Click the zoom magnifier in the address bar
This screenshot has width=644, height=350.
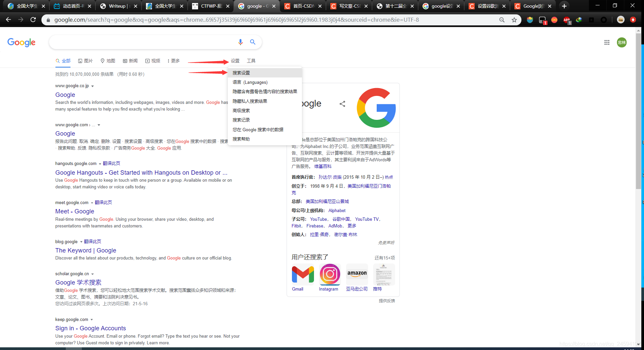click(502, 20)
